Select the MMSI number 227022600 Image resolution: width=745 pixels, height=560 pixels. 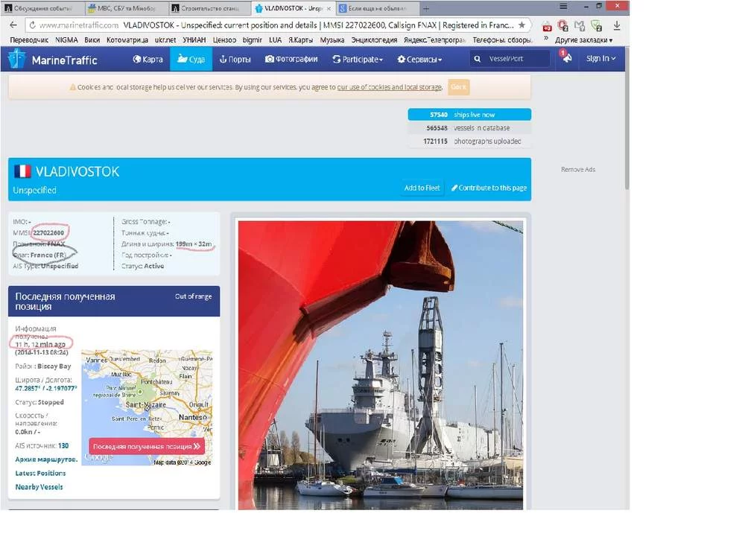point(48,233)
